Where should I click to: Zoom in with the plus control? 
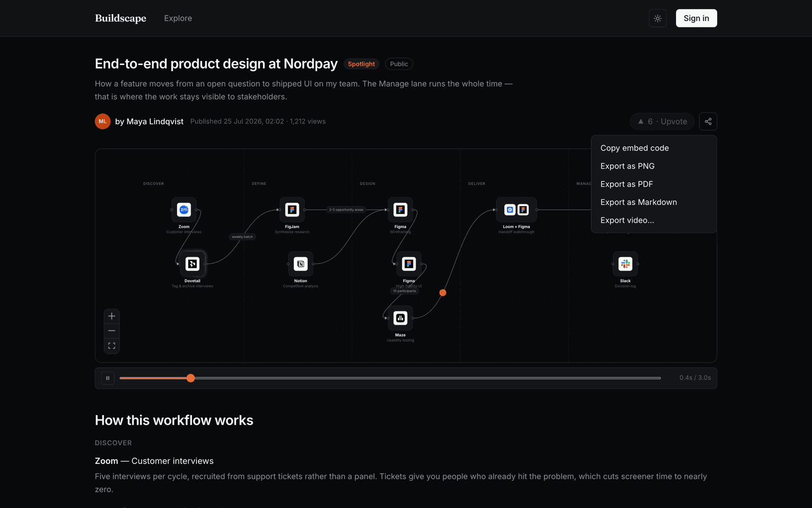pyautogui.click(x=112, y=316)
